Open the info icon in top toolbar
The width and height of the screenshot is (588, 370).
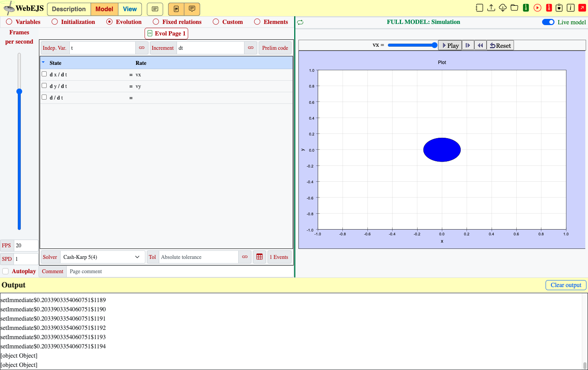pyautogui.click(x=571, y=8)
